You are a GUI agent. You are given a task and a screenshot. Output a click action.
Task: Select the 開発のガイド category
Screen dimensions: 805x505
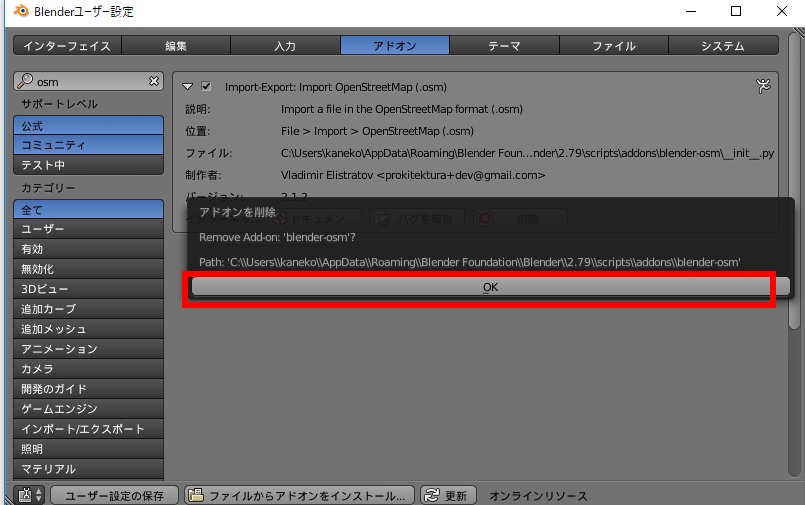[x=88, y=389]
